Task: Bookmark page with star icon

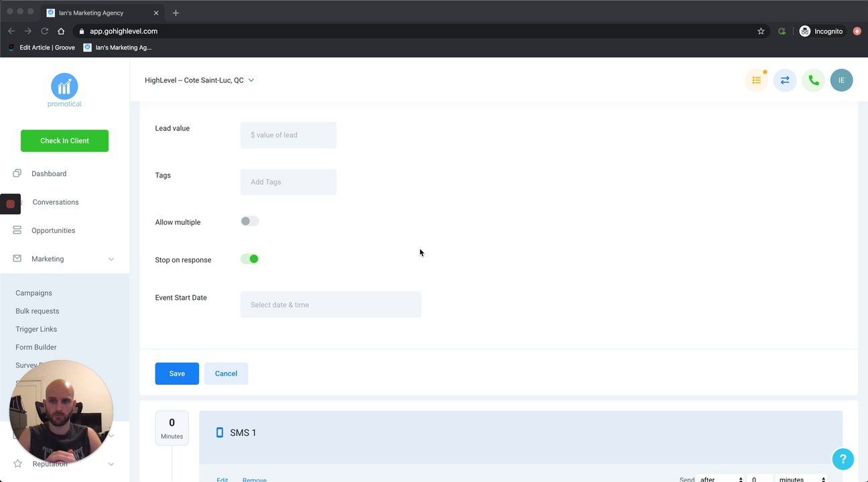Action: click(761, 31)
